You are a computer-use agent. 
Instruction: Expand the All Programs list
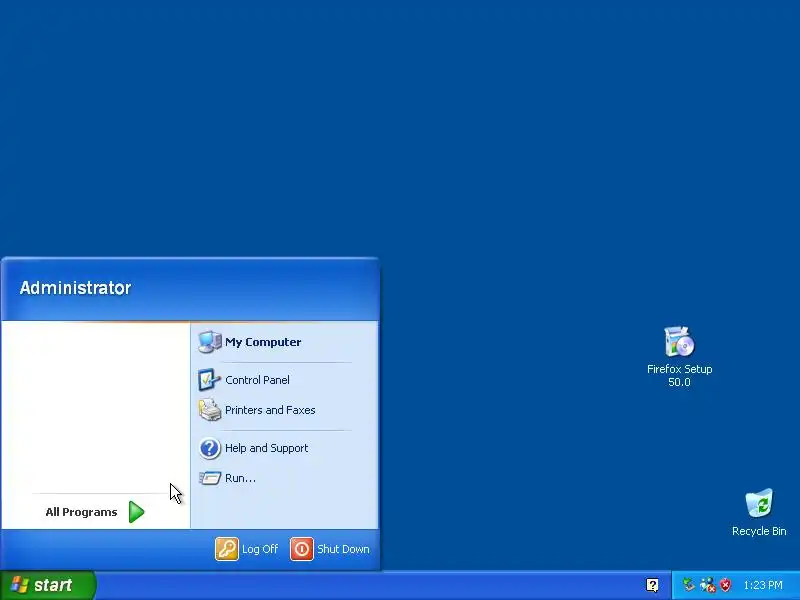point(95,512)
